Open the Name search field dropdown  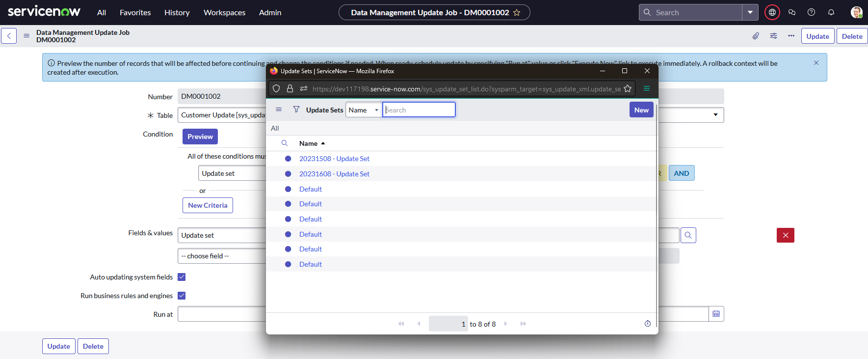coord(364,110)
